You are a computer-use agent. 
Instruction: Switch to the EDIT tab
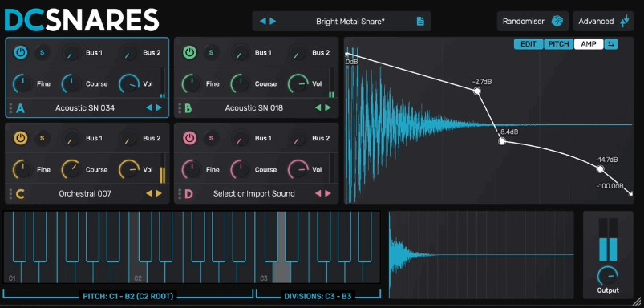pyautogui.click(x=529, y=44)
